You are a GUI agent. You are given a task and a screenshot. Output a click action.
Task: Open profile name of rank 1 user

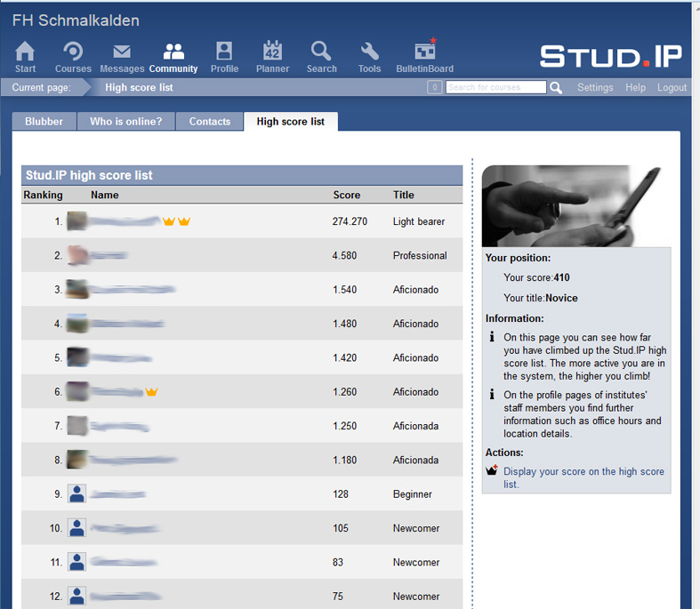[125, 221]
